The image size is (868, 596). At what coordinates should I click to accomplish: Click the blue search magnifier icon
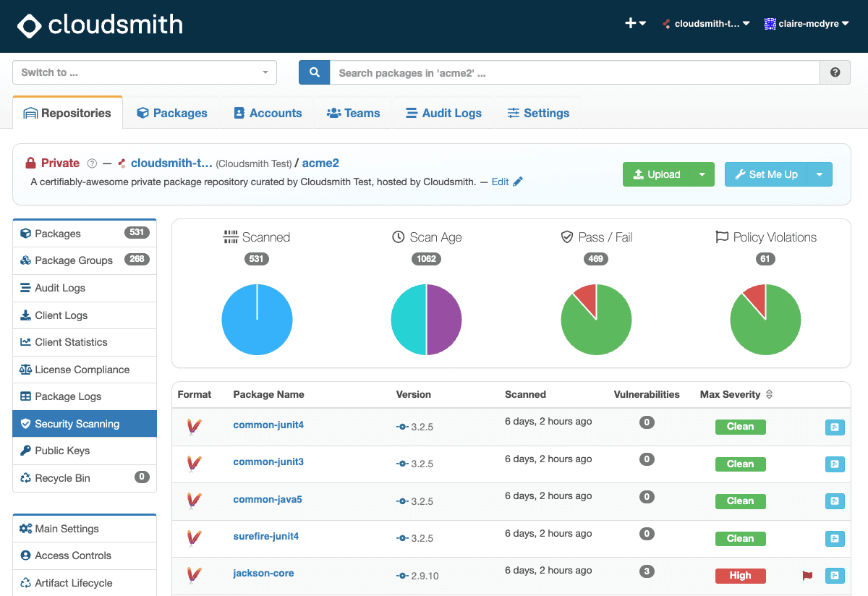click(315, 72)
